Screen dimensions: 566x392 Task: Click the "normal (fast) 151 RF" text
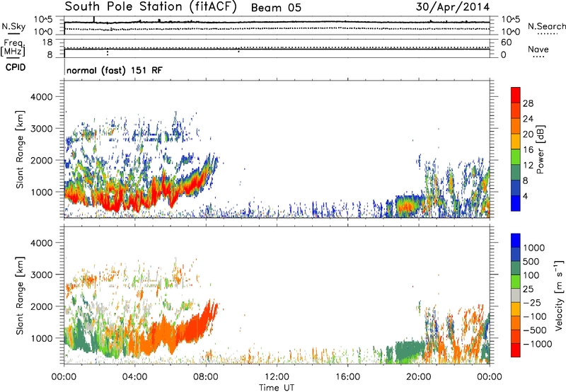click(115, 70)
